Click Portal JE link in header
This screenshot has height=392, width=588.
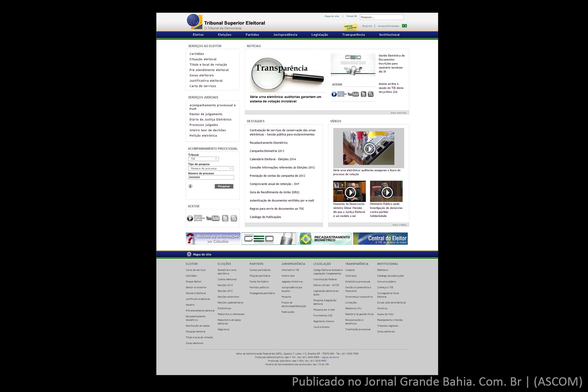pos(352,16)
